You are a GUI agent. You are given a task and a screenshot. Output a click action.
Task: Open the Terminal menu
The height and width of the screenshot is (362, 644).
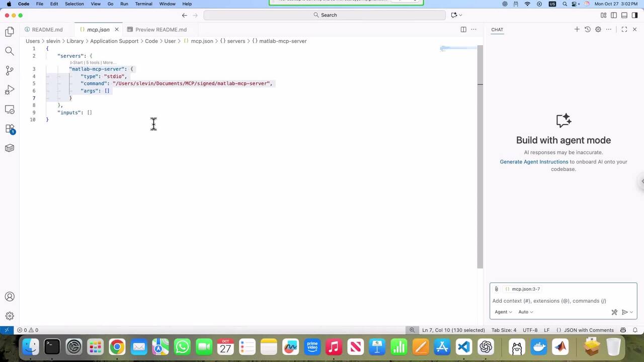[143, 4]
